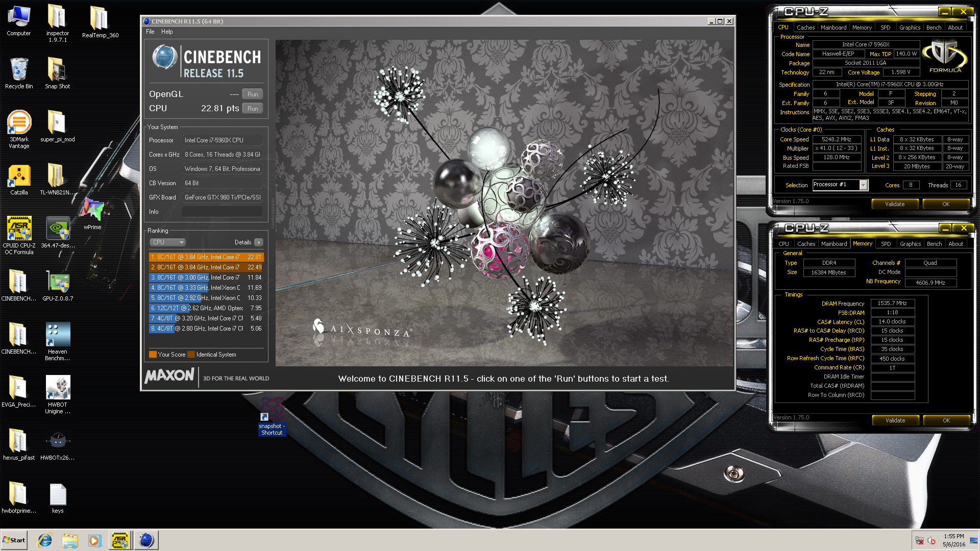Image resolution: width=980 pixels, height=551 pixels.
Task: Open the snapshot - Shortcut icon
Action: [x=272, y=417]
